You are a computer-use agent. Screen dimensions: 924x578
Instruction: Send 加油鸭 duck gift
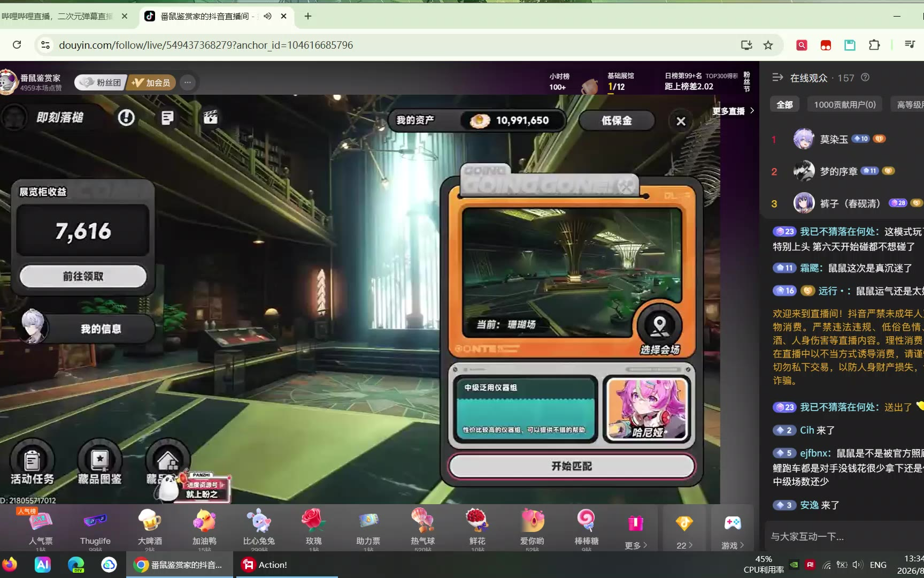(204, 528)
